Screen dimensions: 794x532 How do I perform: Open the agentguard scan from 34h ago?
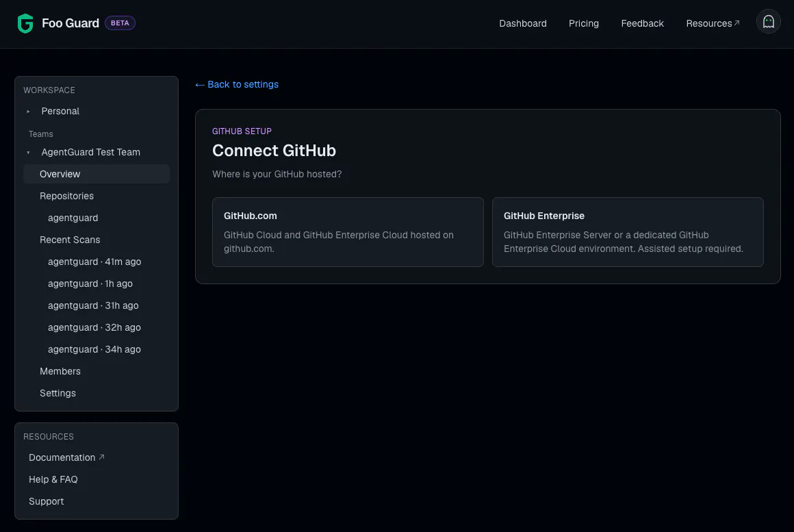94,349
